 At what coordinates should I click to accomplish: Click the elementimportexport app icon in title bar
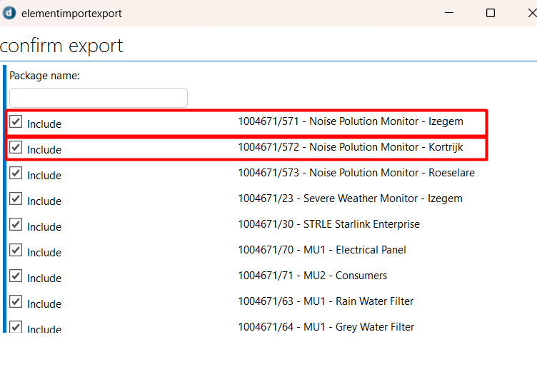point(10,13)
